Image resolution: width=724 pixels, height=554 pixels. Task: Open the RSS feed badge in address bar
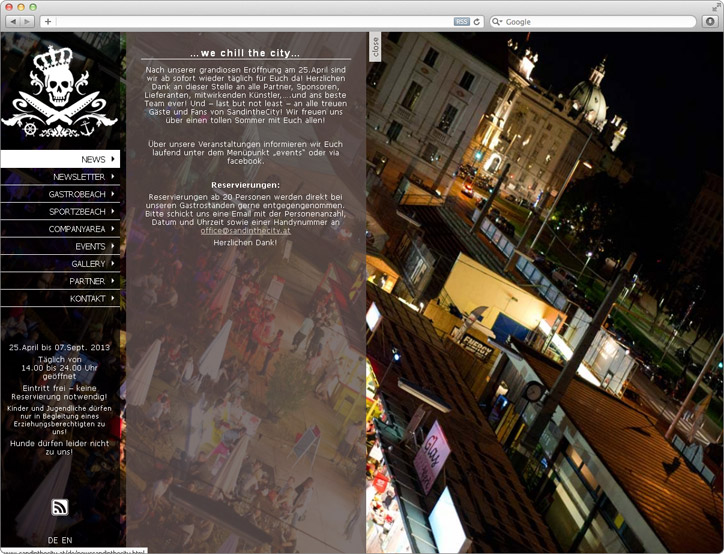coord(461,22)
